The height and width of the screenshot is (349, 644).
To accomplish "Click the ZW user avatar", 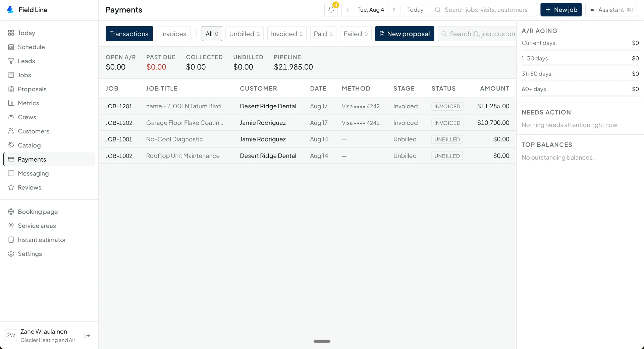I will pos(11,336).
